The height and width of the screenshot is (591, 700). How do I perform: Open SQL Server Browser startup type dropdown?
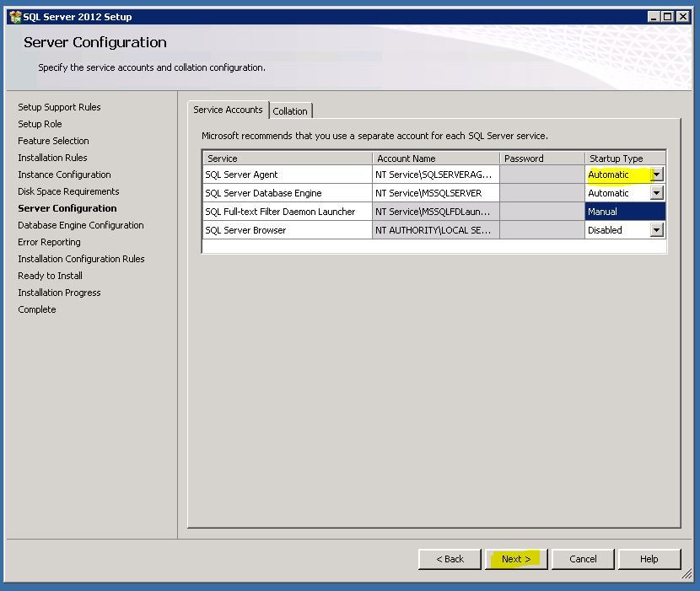(657, 230)
